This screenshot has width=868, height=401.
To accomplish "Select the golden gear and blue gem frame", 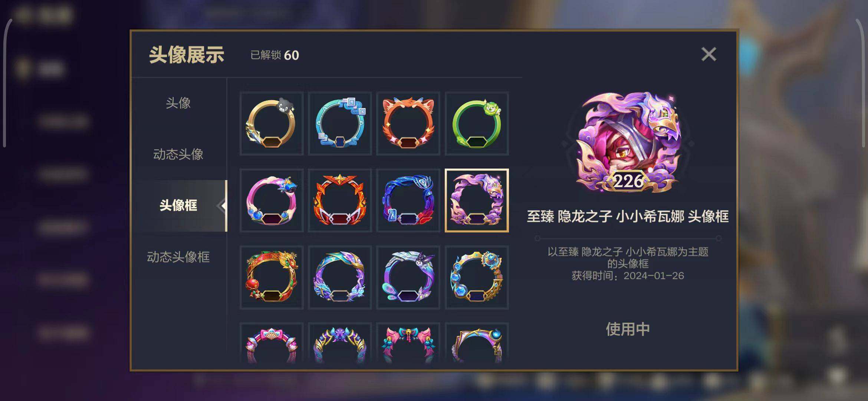I will 477,277.
